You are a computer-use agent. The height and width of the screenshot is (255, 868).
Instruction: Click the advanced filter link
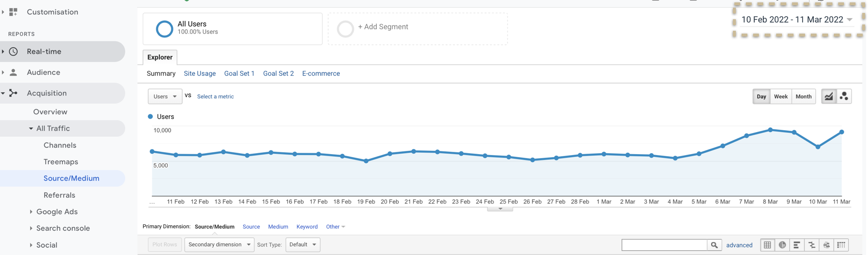pos(739,245)
